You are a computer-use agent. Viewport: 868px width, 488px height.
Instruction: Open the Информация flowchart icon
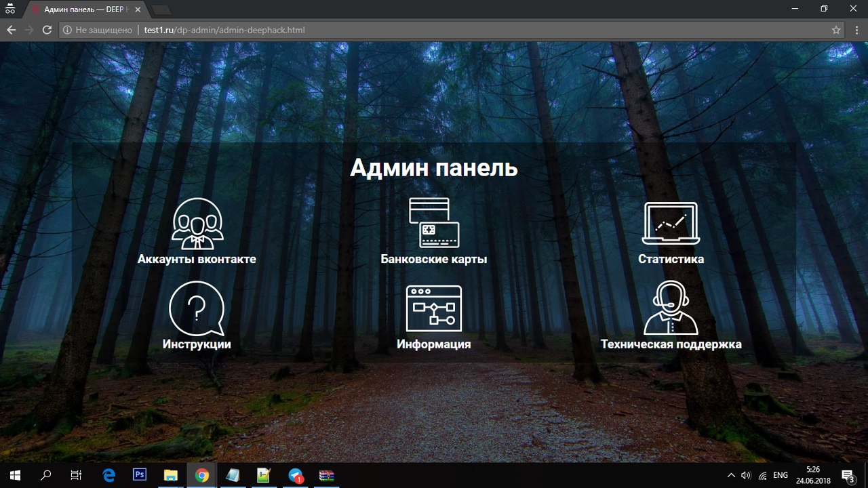click(x=434, y=308)
